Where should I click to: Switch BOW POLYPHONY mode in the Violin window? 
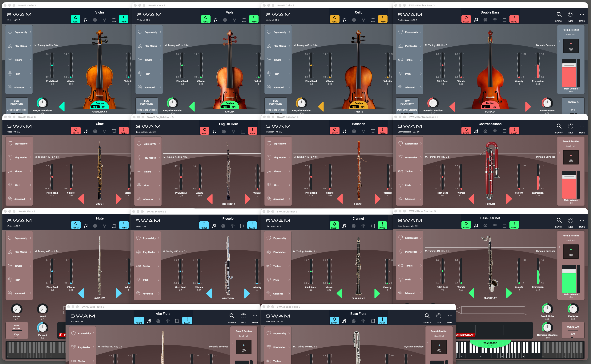pyautogui.click(x=16, y=106)
